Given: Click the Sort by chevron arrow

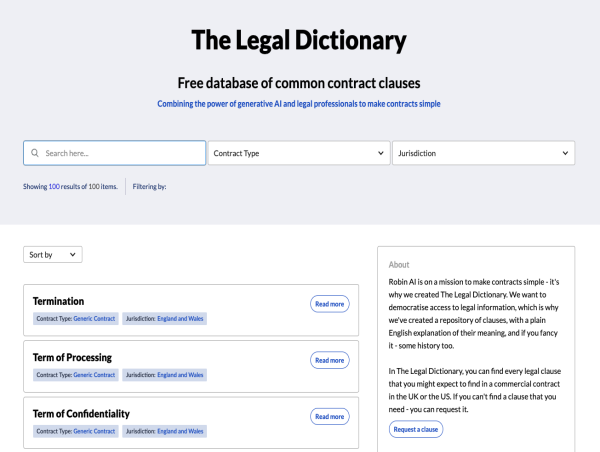Looking at the screenshot, I should coord(73,255).
